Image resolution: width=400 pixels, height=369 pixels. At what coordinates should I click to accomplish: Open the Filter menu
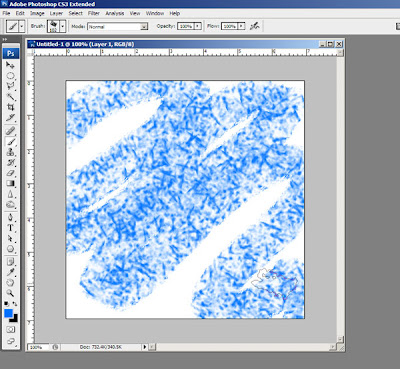[94, 13]
